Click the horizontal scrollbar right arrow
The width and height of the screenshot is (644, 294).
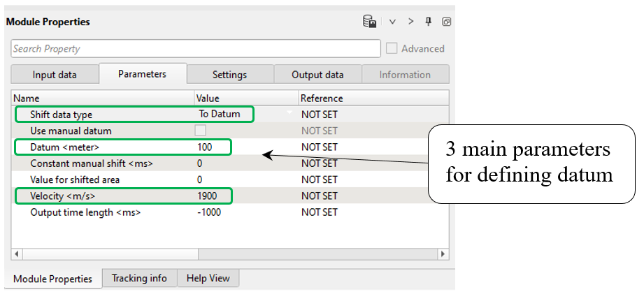coord(443,253)
